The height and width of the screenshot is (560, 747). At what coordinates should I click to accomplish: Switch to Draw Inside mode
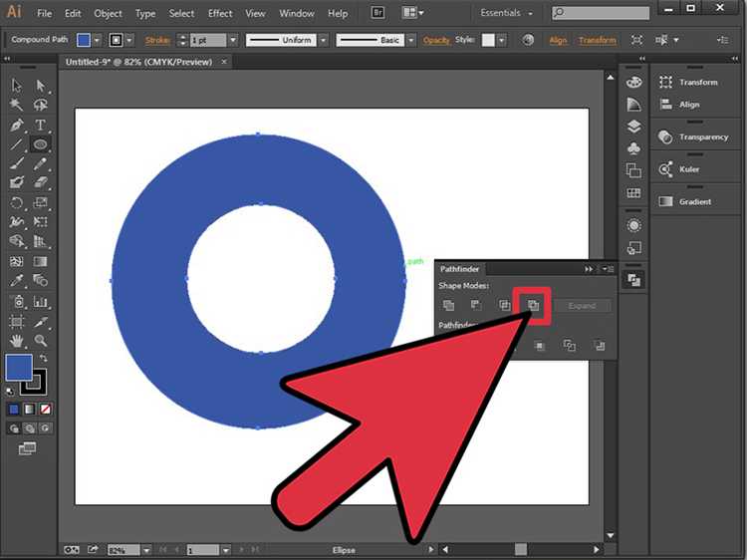45,428
